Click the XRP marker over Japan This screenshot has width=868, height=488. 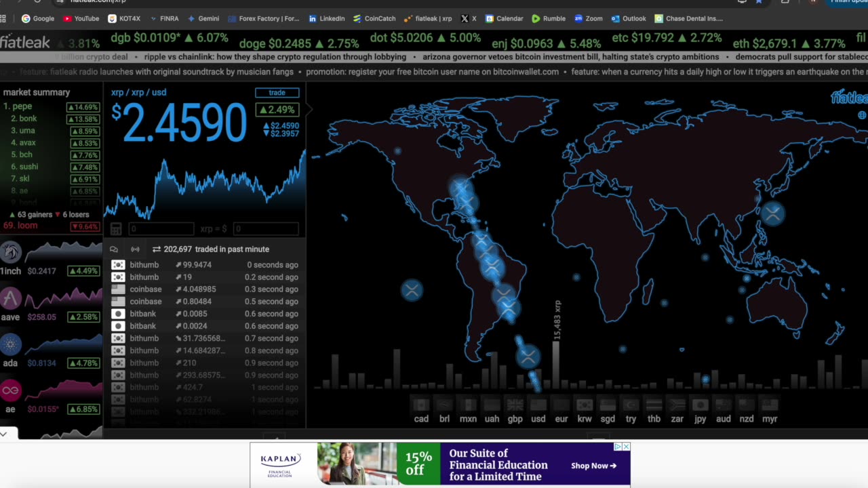coord(772,214)
